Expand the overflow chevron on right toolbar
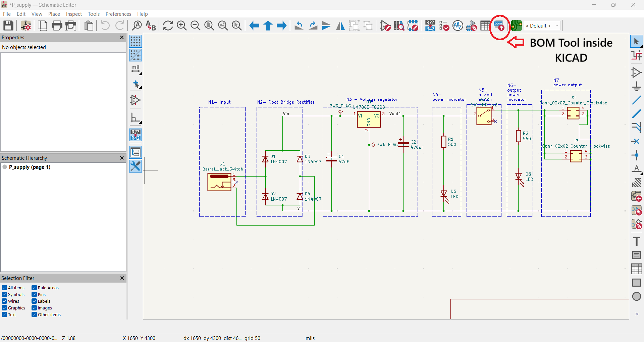Screen dimensions: 644x342 (x=637, y=314)
